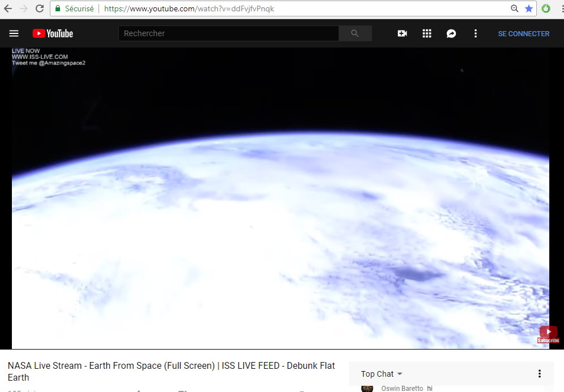Reload the YouTube page
Screen dimensions: 564x392
click(40, 8)
